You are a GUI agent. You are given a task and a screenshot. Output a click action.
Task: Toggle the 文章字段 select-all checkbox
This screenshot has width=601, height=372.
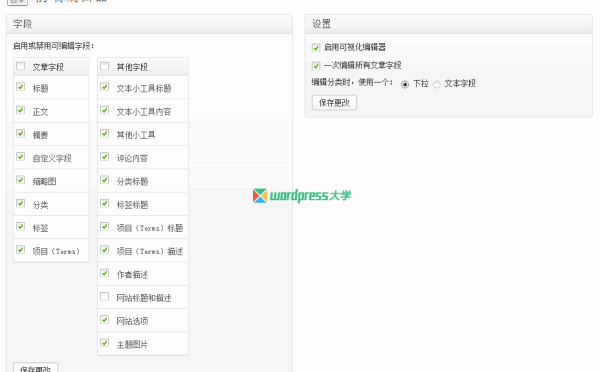coord(21,66)
